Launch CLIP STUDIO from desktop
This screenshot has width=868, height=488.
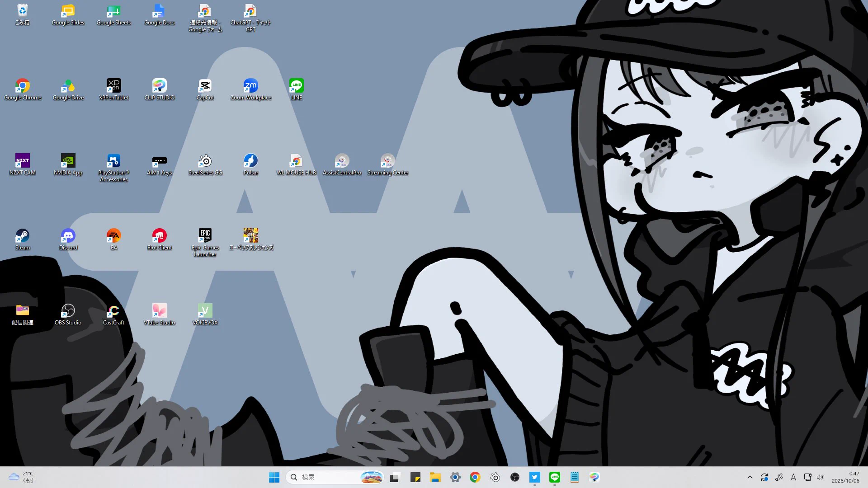coord(159,89)
